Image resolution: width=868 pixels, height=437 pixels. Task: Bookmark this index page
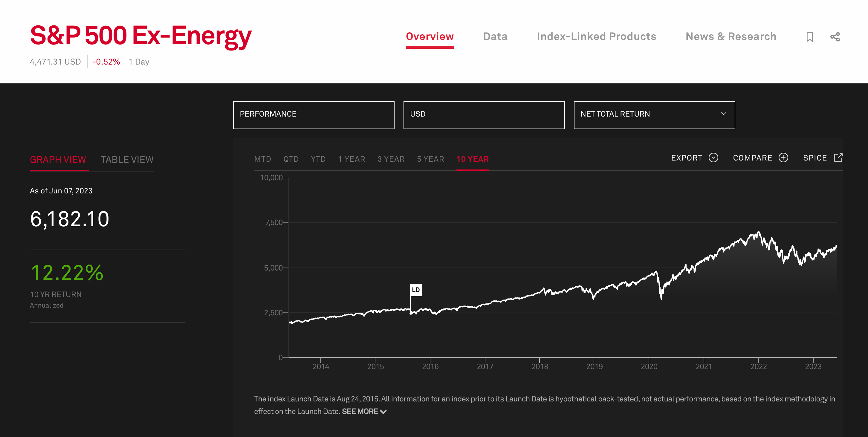point(809,37)
